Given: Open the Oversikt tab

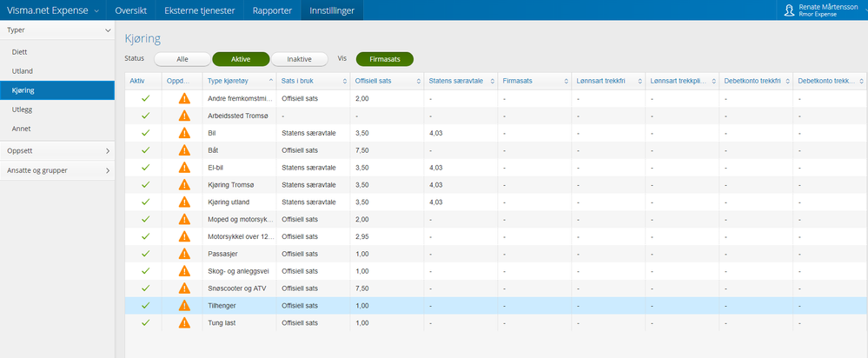Looking at the screenshot, I should [130, 10].
